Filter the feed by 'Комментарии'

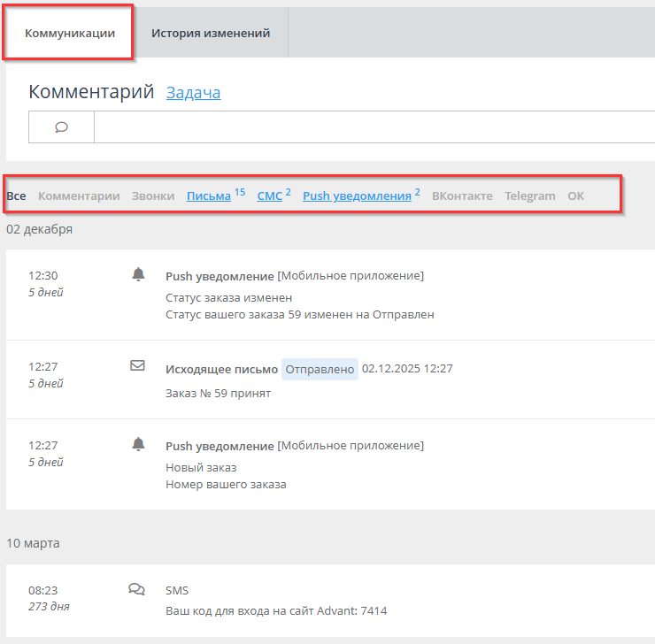click(79, 195)
